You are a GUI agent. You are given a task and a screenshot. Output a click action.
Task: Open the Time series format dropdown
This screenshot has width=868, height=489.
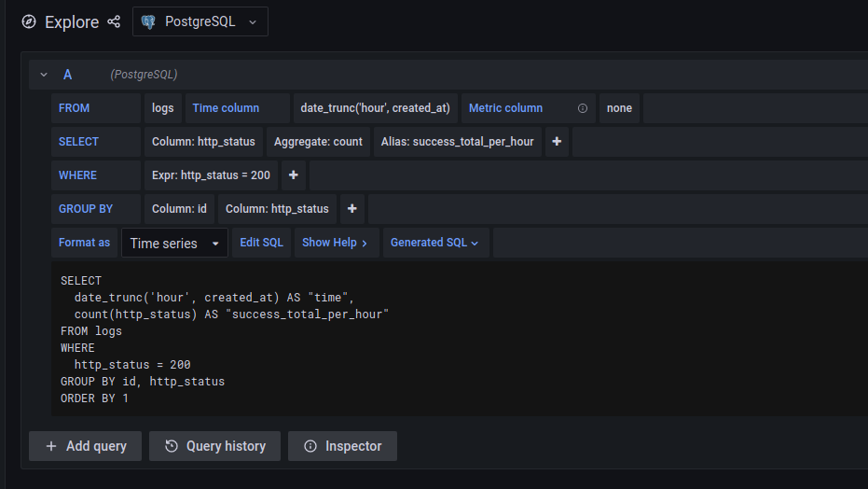(x=174, y=243)
